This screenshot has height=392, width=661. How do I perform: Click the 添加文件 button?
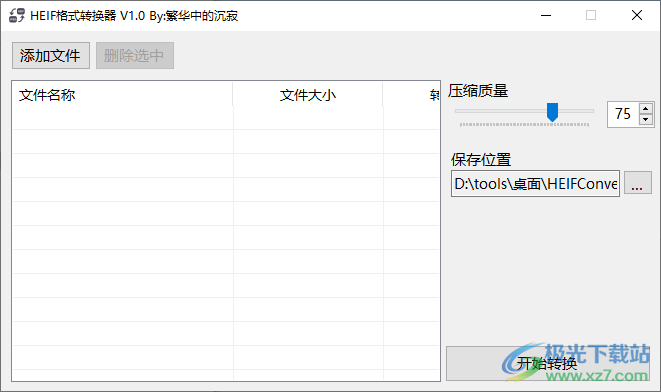click(51, 55)
